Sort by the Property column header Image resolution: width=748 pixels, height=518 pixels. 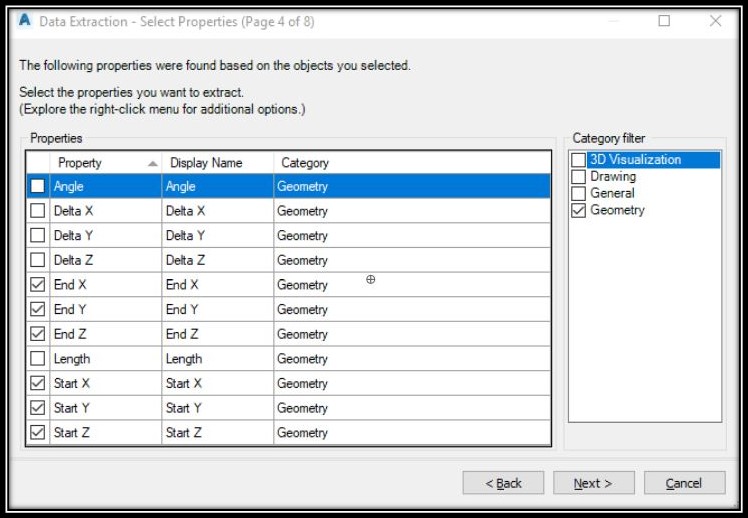coord(106,163)
